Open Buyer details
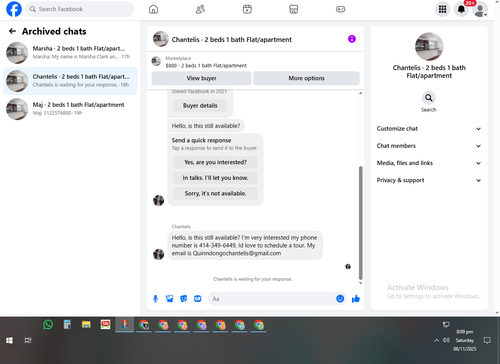500x364 pixels. tap(200, 105)
